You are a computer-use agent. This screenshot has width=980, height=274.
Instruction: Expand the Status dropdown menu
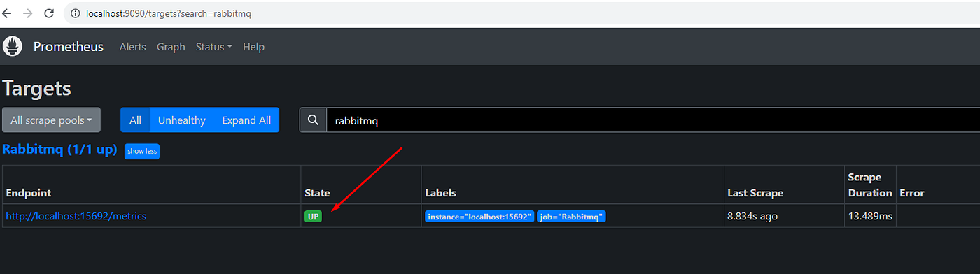pyautogui.click(x=213, y=47)
